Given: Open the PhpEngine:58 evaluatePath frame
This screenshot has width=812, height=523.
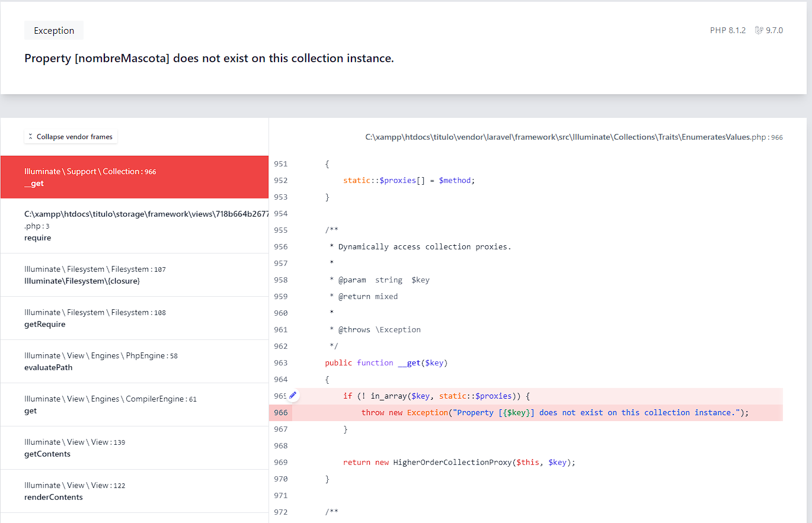Looking at the screenshot, I should 135,361.
